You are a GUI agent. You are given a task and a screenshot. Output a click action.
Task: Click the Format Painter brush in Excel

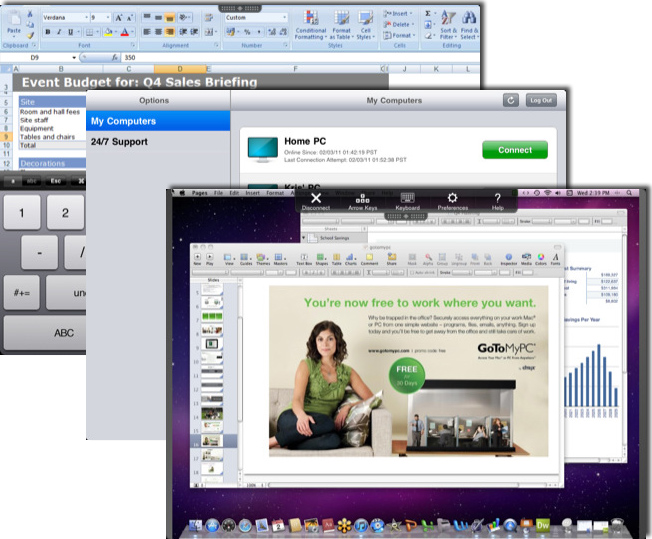point(30,35)
